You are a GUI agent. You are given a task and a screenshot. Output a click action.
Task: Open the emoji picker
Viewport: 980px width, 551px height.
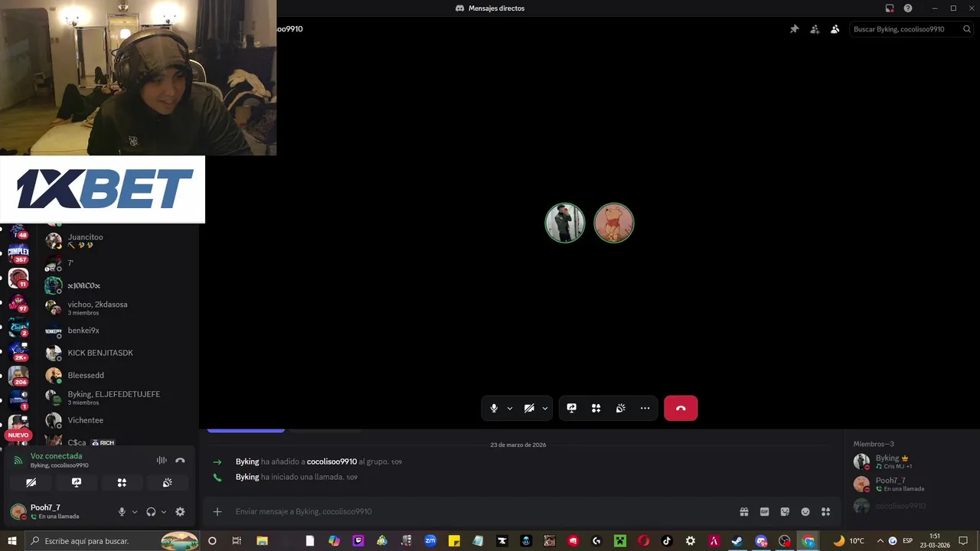[805, 512]
